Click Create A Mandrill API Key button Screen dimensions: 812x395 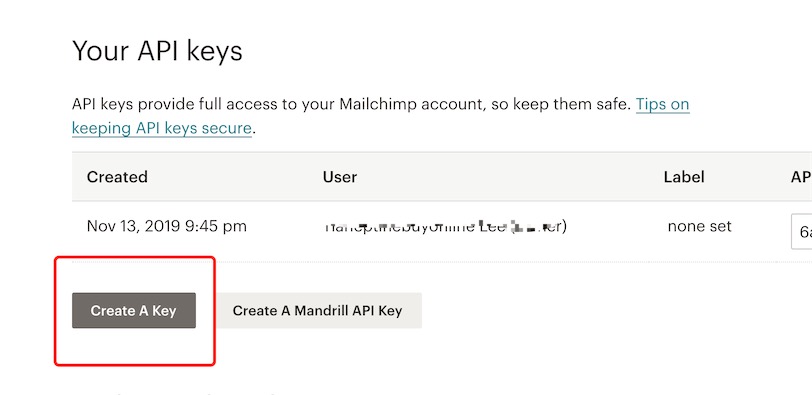point(317,311)
